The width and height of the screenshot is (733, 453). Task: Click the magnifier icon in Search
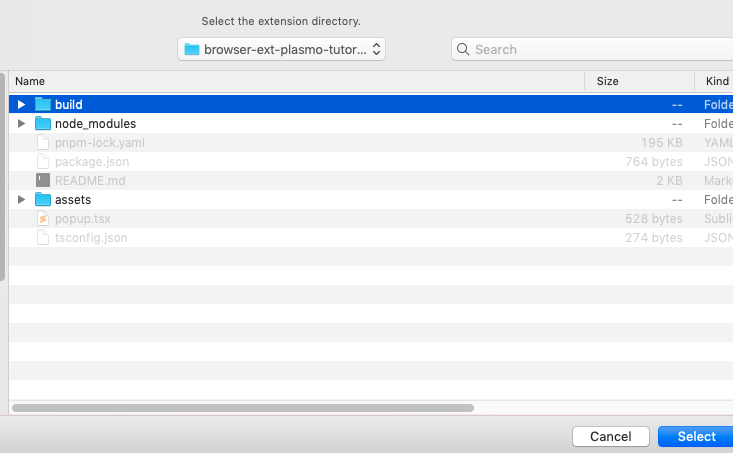pyautogui.click(x=463, y=49)
